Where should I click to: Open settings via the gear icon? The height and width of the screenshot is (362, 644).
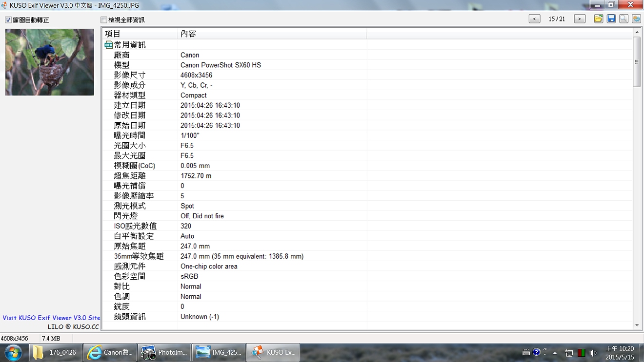click(636, 19)
